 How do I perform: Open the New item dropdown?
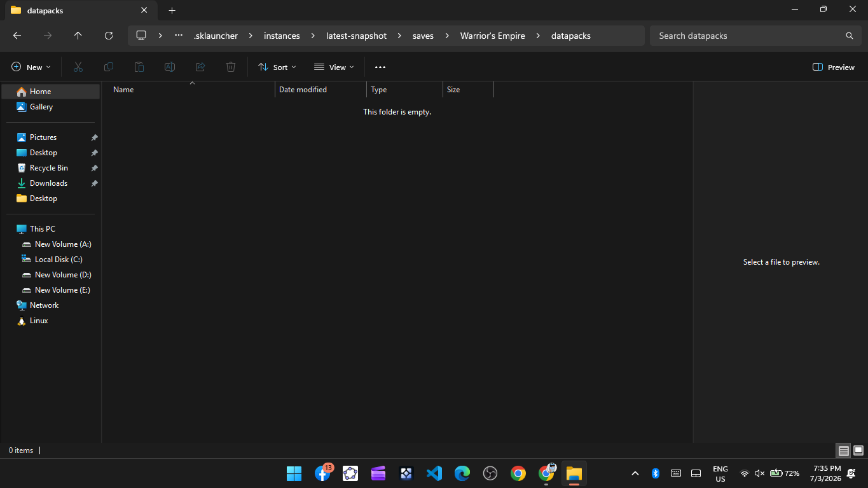click(x=31, y=67)
